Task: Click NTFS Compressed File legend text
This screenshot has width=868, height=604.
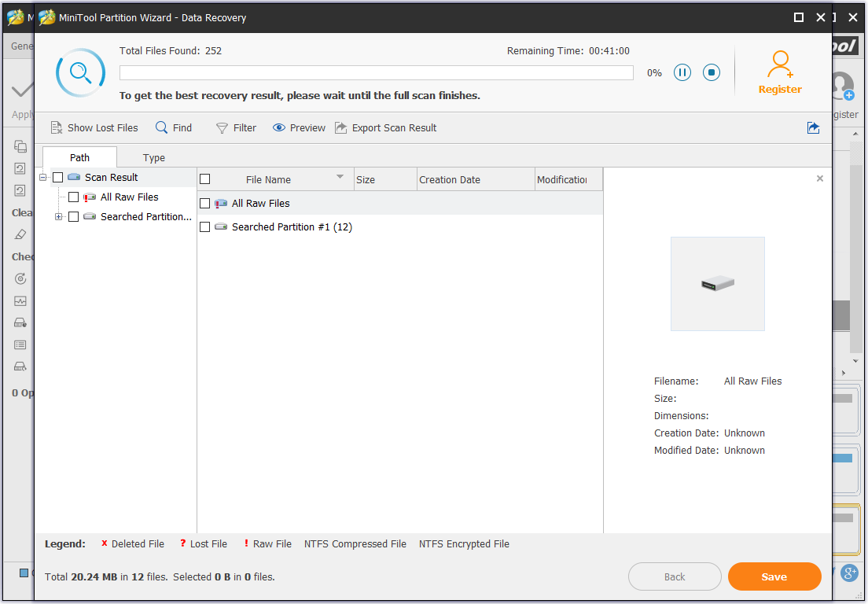Action: pyautogui.click(x=355, y=543)
